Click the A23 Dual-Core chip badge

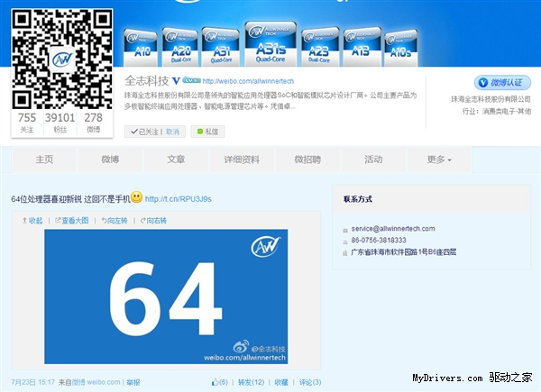click(x=320, y=47)
